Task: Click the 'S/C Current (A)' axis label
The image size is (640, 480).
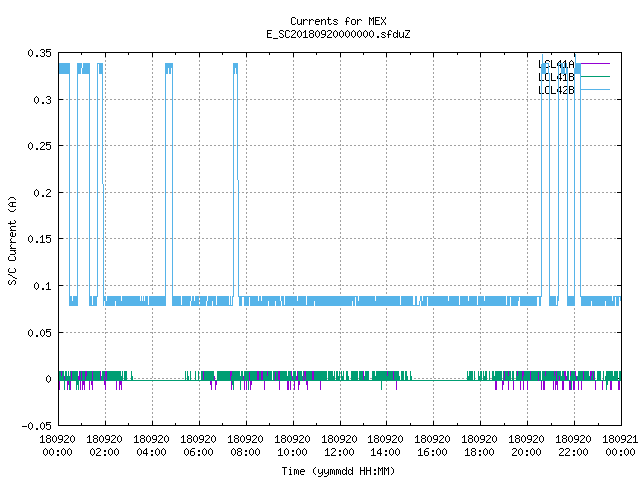Action: pyautogui.click(x=12, y=240)
